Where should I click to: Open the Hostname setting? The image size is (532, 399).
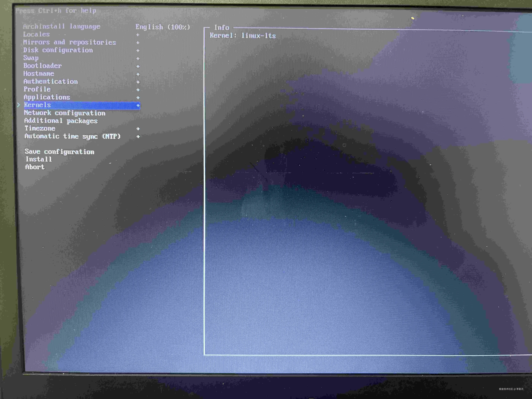(x=39, y=74)
